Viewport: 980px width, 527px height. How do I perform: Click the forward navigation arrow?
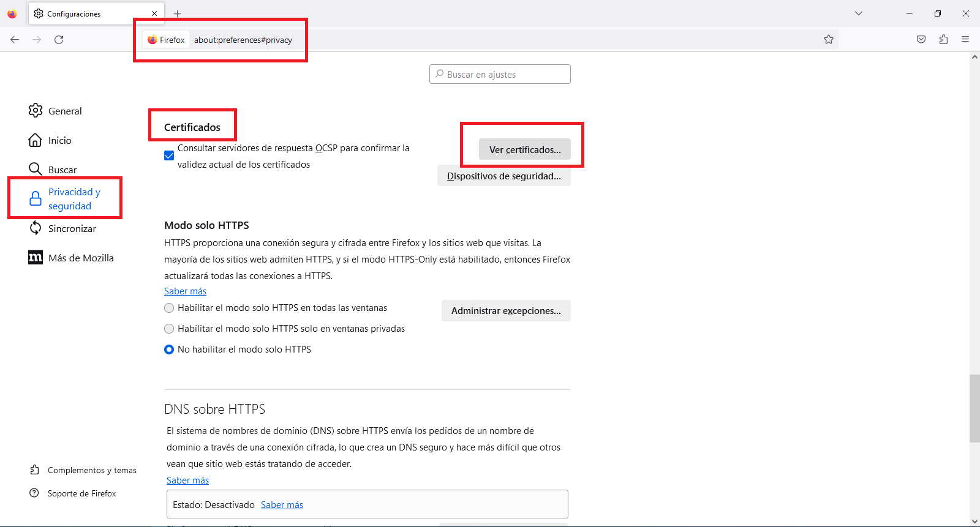[x=37, y=40]
